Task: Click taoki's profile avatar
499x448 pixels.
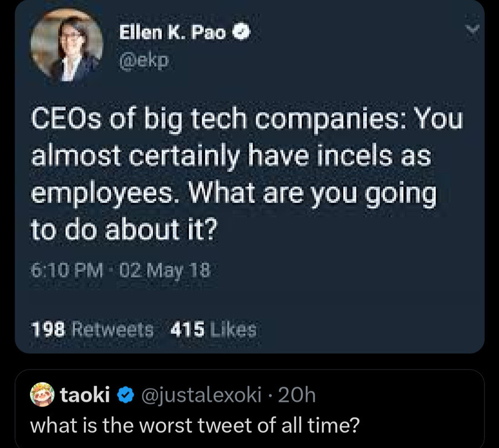Action: tap(42, 395)
